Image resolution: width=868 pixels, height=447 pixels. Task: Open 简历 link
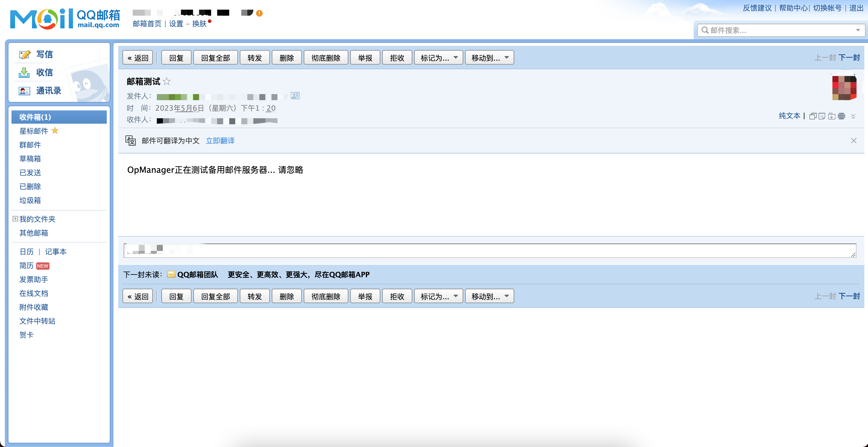[x=26, y=266]
